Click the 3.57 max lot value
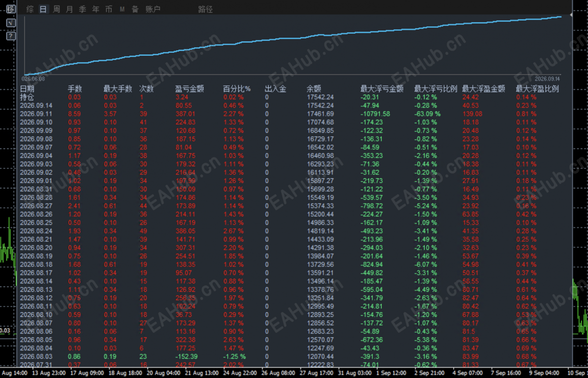This screenshot has width=588, height=378. (110, 114)
